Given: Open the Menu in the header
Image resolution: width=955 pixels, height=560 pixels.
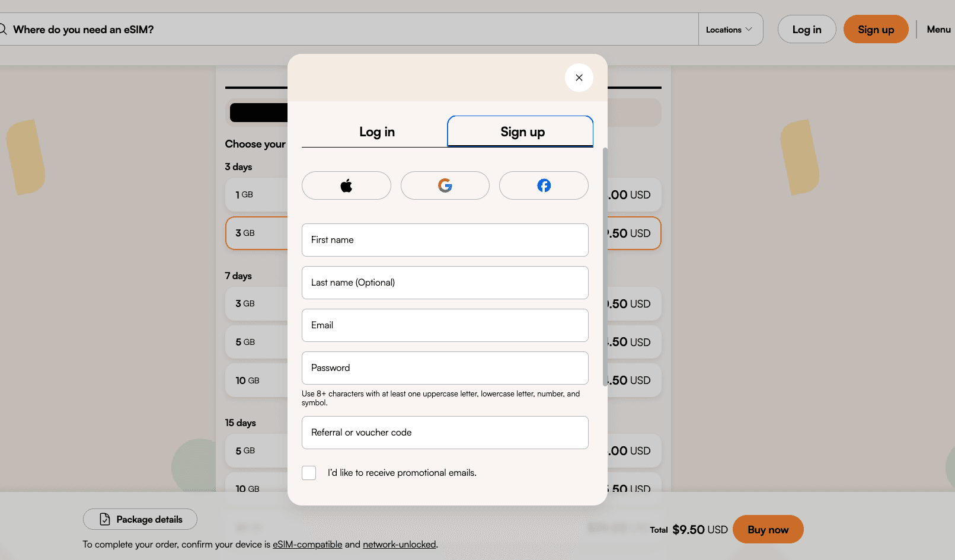Looking at the screenshot, I should [x=938, y=30].
